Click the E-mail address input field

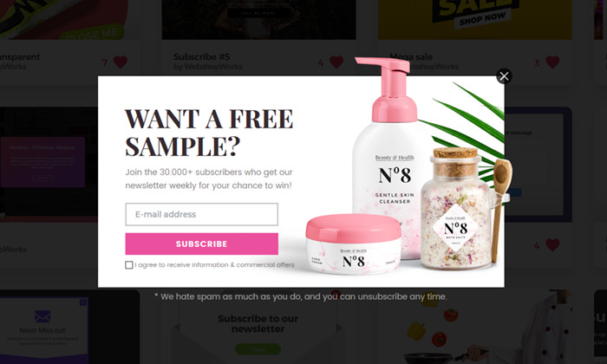(x=201, y=214)
